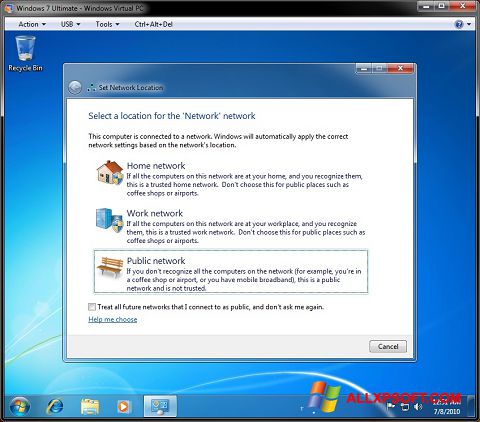Enable Treat all future networks as public
Viewport: 480px width, 422px height.
[92, 307]
